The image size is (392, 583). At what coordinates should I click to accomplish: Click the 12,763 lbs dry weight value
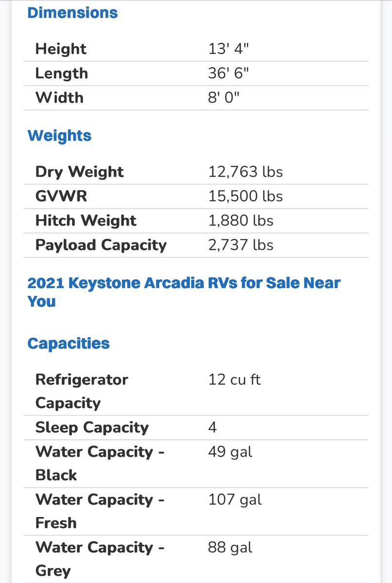(245, 172)
